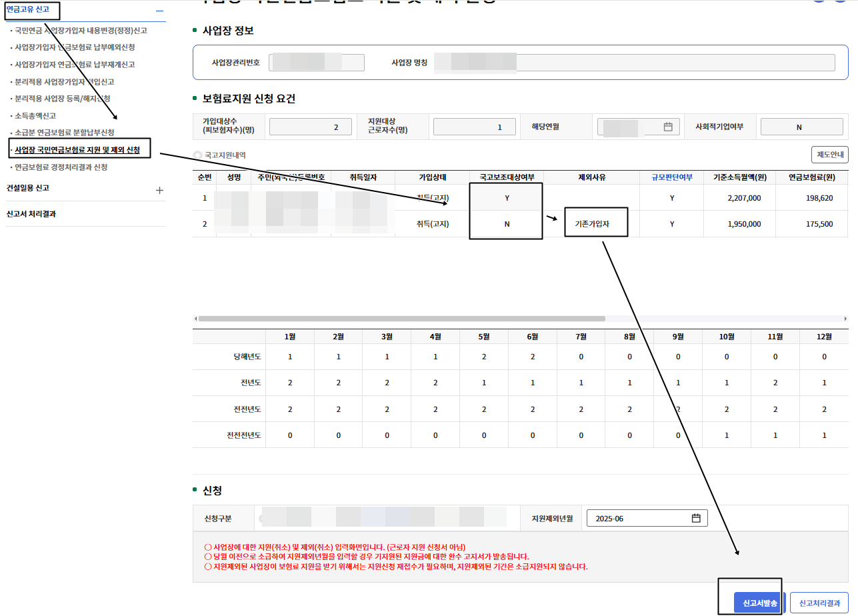Click the 12월 column header
The width and height of the screenshot is (858, 616).
tap(824, 337)
